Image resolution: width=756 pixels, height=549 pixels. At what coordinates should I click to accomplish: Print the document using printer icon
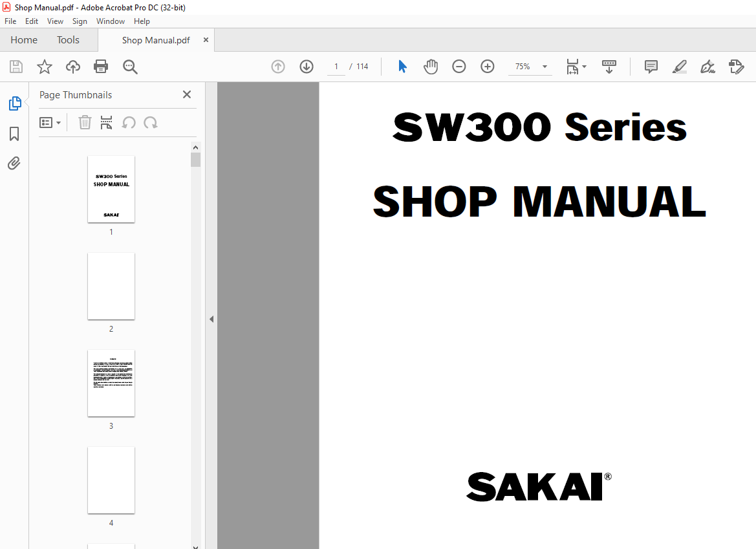(x=101, y=67)
